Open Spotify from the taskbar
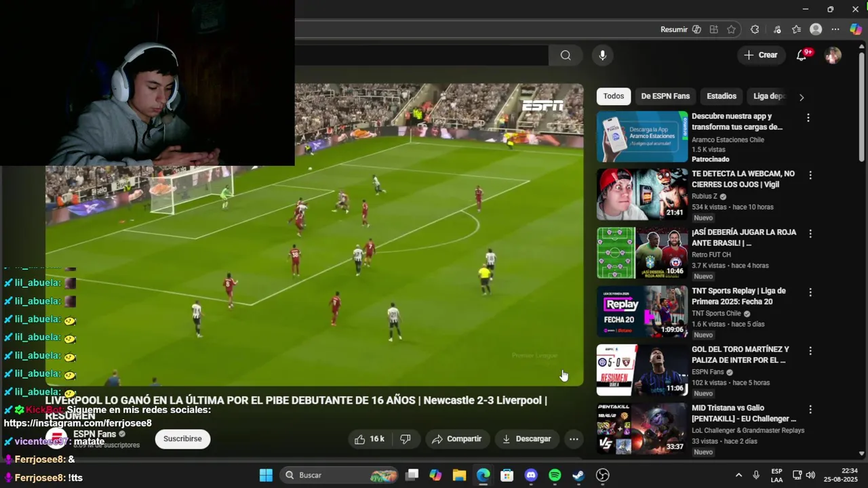 point(555,475)
